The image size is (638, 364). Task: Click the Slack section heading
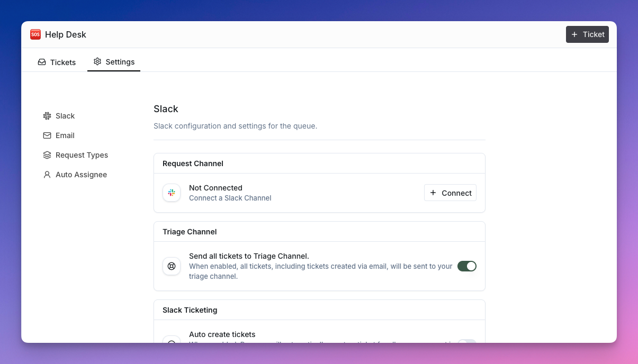(166, 109)
